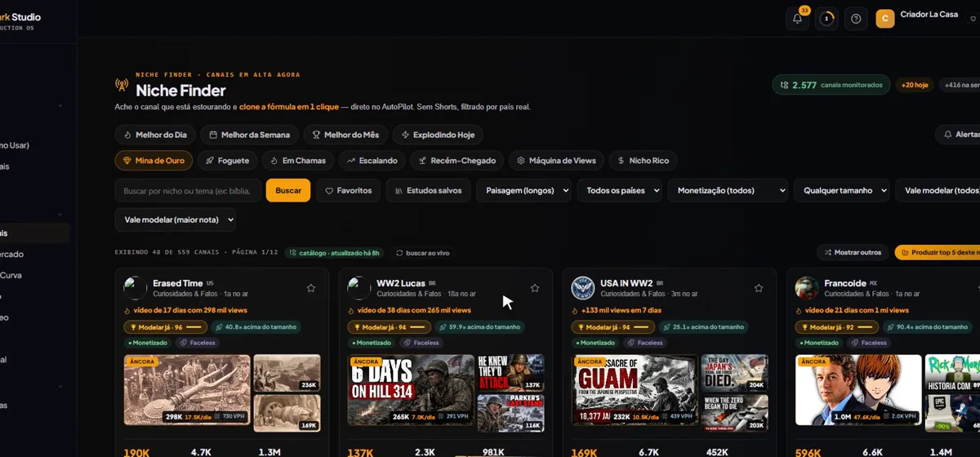Click the USA IN WW2 channel logo
The image size is (980, 457).
583,288
